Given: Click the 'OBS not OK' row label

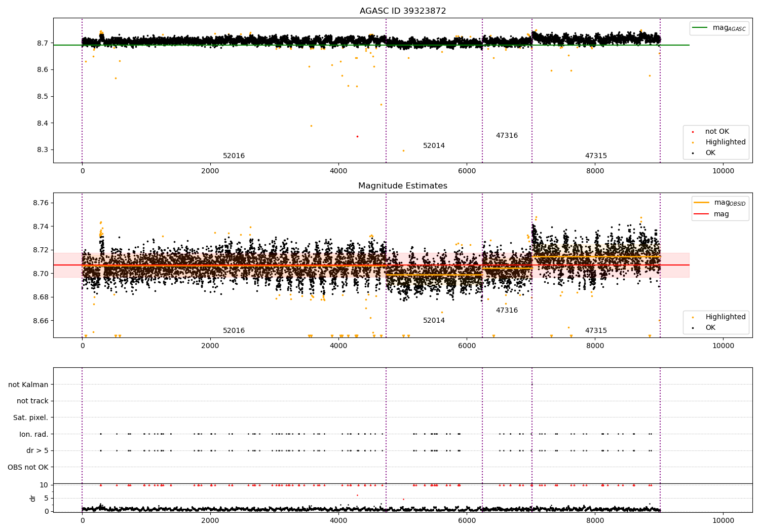Looking at the screenshot, I should click(28, 467).
